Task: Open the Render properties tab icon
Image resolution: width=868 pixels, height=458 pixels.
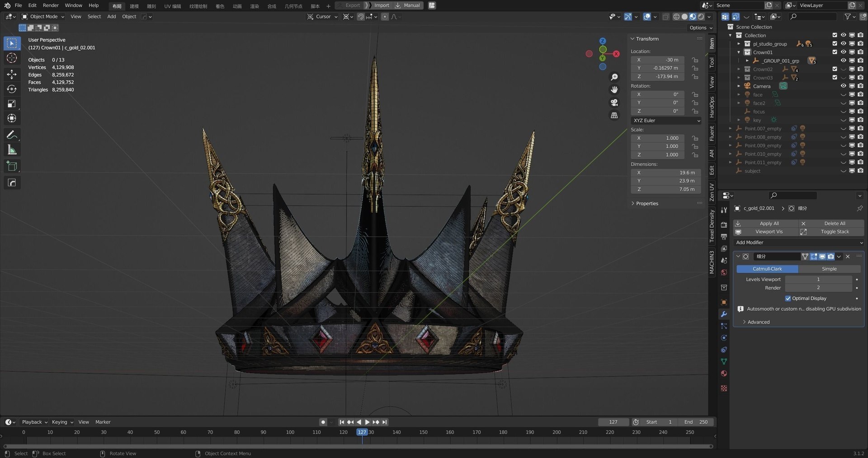Action: click(724, 225)
